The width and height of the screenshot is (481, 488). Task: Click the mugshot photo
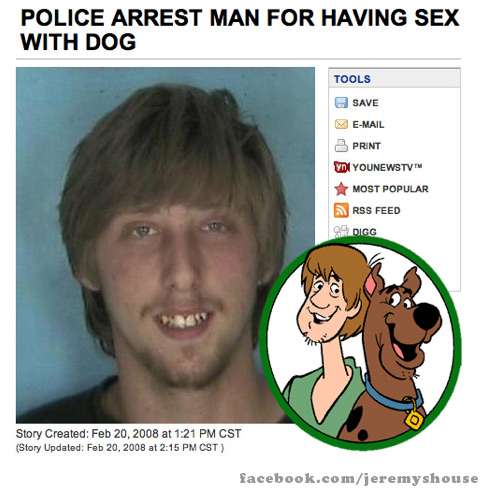point(165,245)
